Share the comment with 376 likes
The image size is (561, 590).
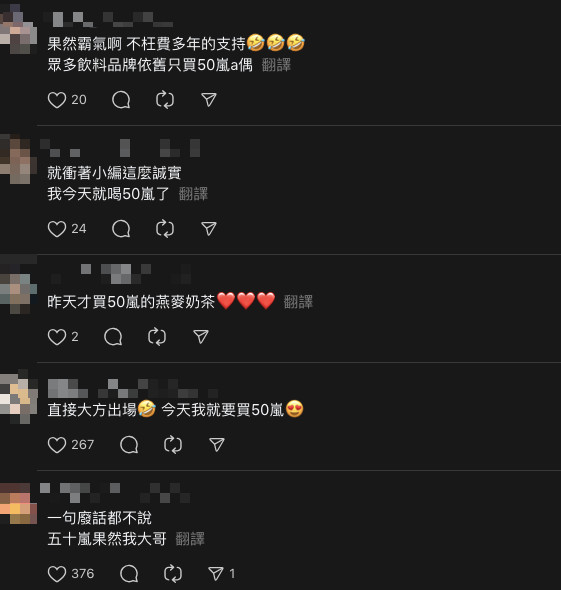coord(216,574)
